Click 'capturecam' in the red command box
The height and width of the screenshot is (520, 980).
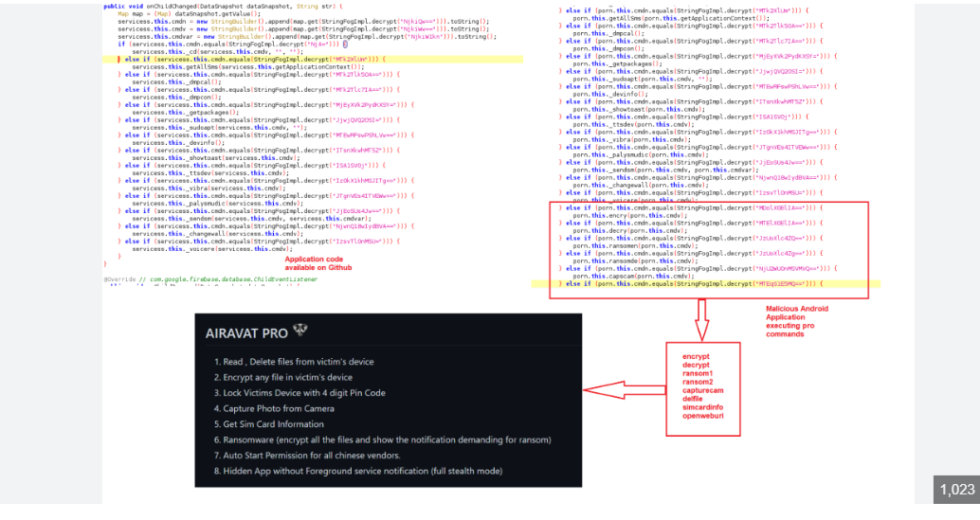[703, 388]
